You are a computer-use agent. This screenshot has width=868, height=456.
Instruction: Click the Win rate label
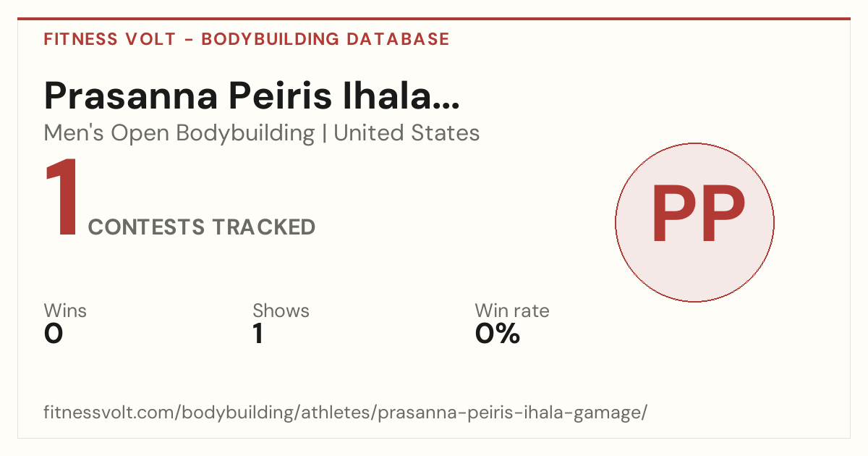[512, 311]
